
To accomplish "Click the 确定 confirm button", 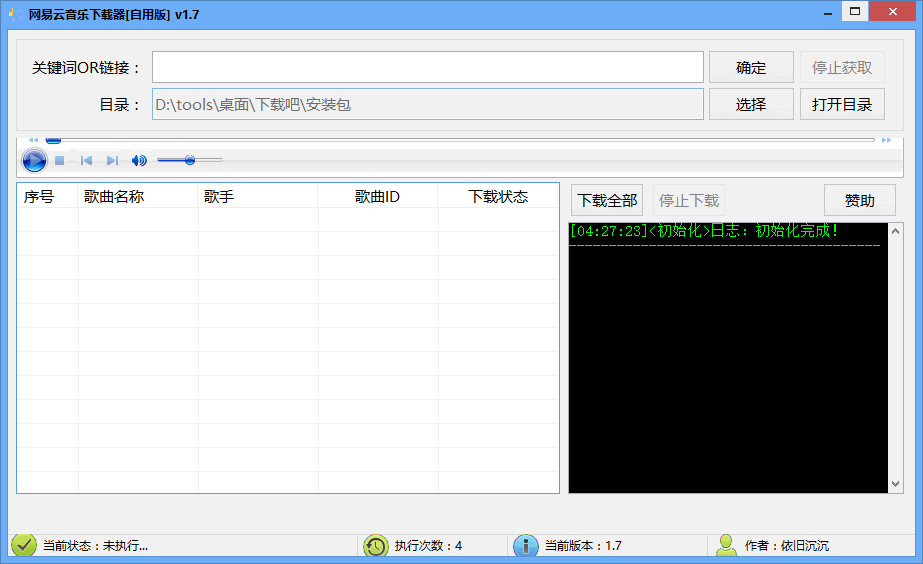I will (751, 67).
